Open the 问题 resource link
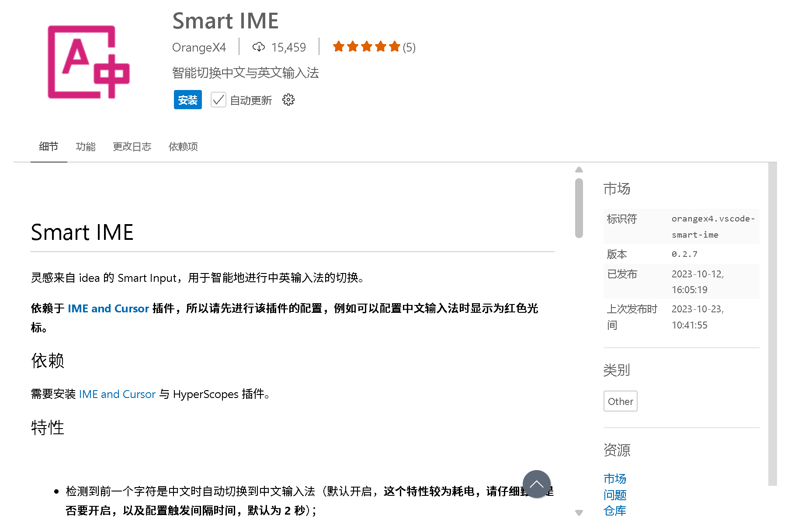812x519 pixels. coord(615,495)
